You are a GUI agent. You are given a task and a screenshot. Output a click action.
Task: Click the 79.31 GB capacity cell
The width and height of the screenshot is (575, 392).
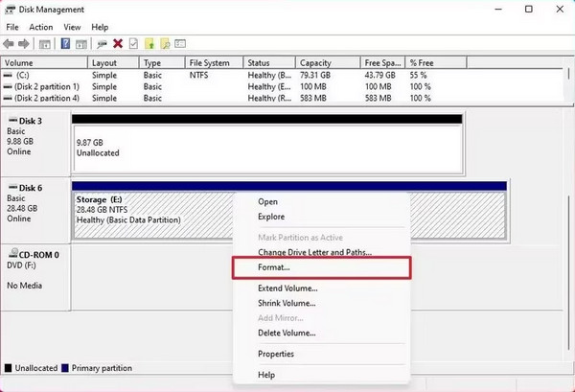pyautogui.click(x=315, y=75)
